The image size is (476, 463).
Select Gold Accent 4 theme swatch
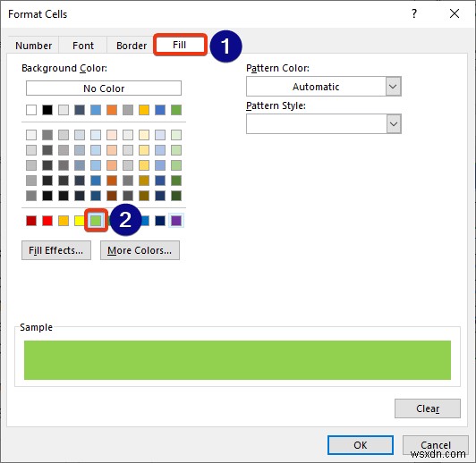pos(144,110)
